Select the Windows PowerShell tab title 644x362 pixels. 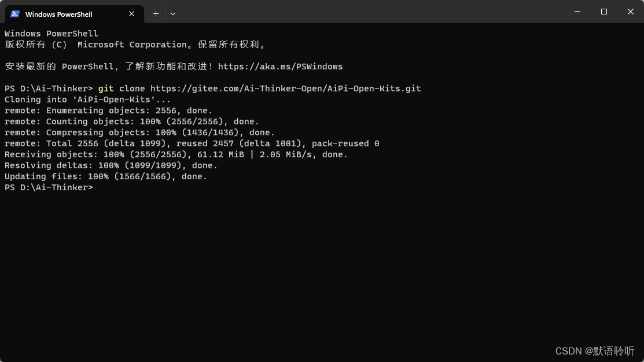(x=58, y=14)
